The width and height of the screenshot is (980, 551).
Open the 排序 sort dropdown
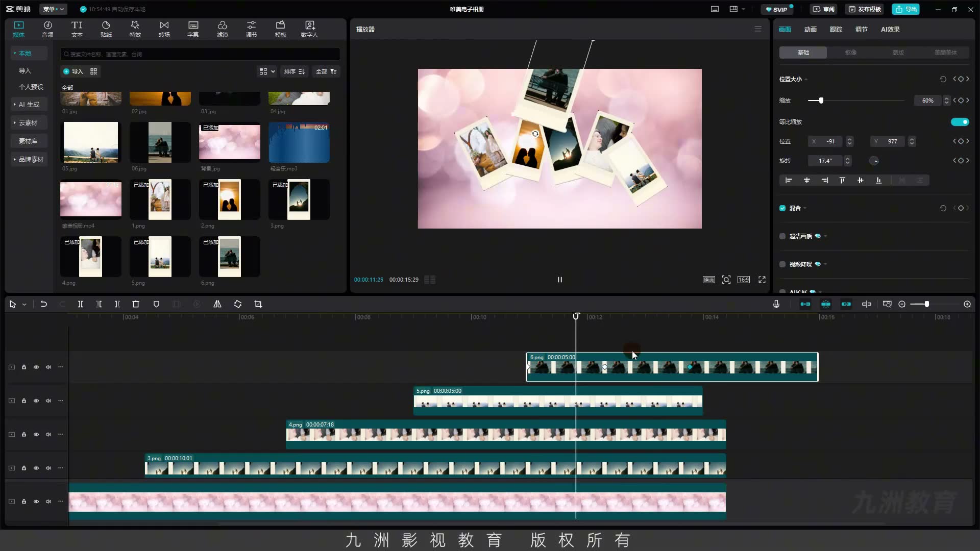click(x=295, y=71)
